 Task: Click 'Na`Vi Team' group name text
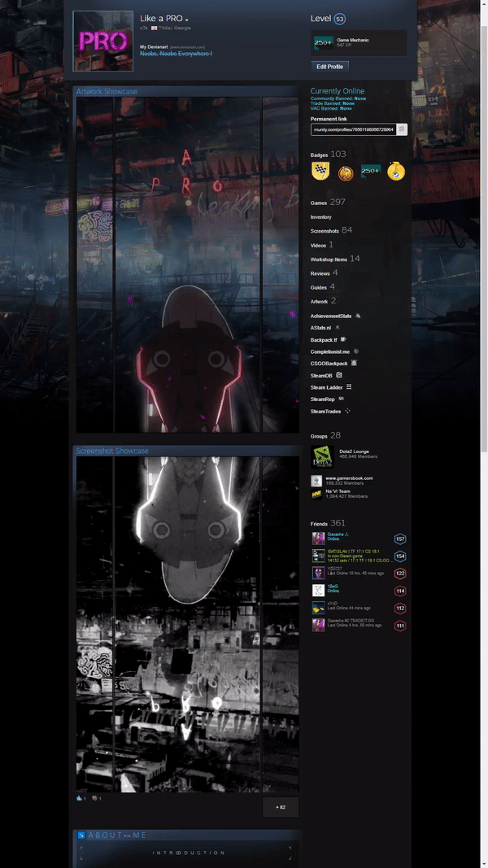[x=338, y=491]
